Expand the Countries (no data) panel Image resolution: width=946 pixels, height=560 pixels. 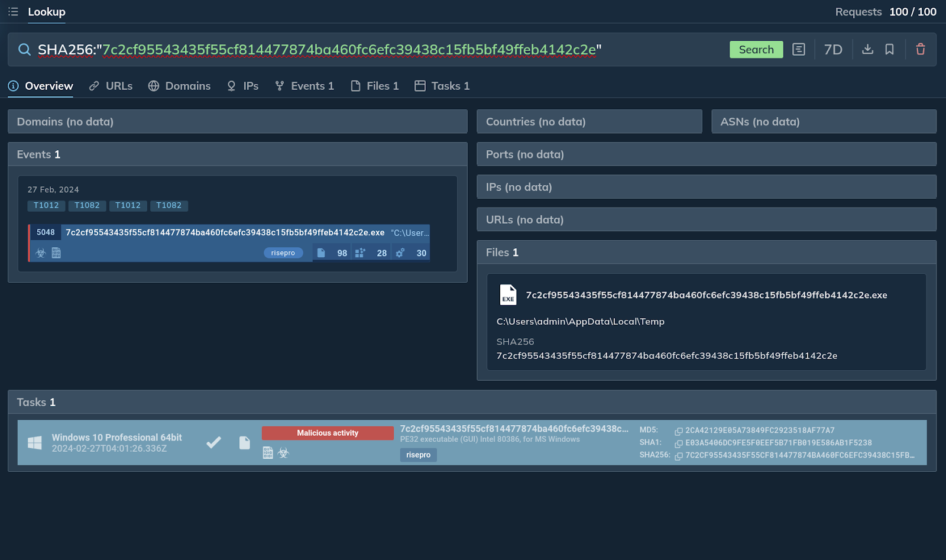coord(589,122)
